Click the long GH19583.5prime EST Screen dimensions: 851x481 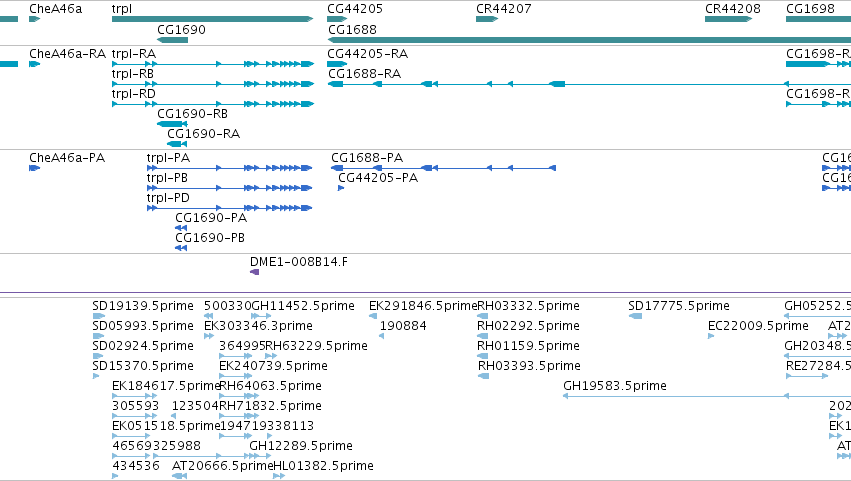click(707, 396)
